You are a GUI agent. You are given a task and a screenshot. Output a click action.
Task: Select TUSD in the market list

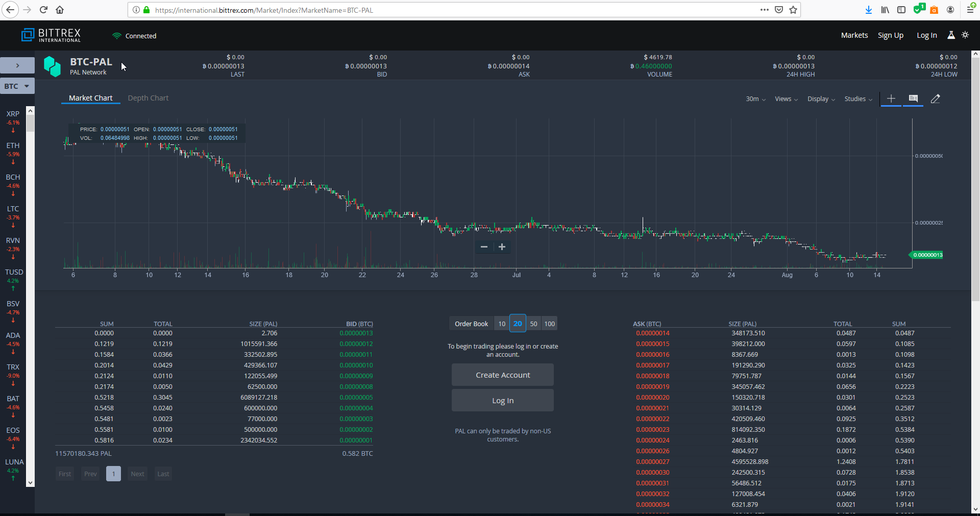[x=14, y=280]
